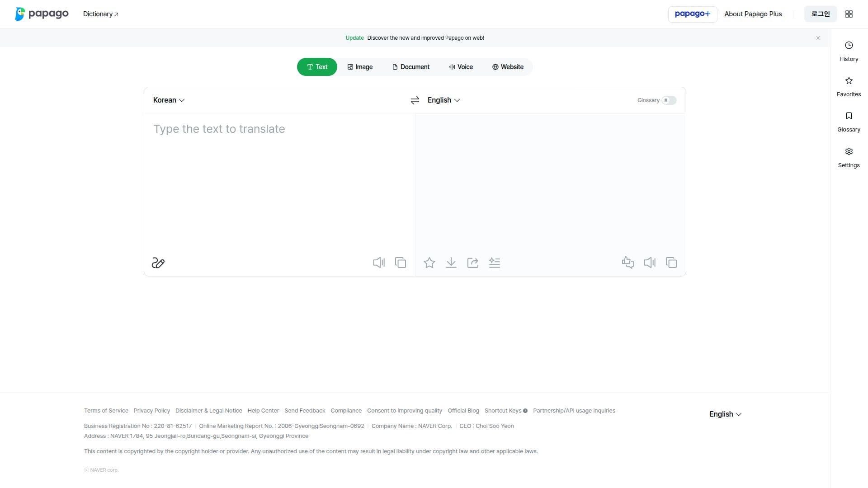Add the translation to favorites with the star icon

pyautogui.click(x=429, y=263)
